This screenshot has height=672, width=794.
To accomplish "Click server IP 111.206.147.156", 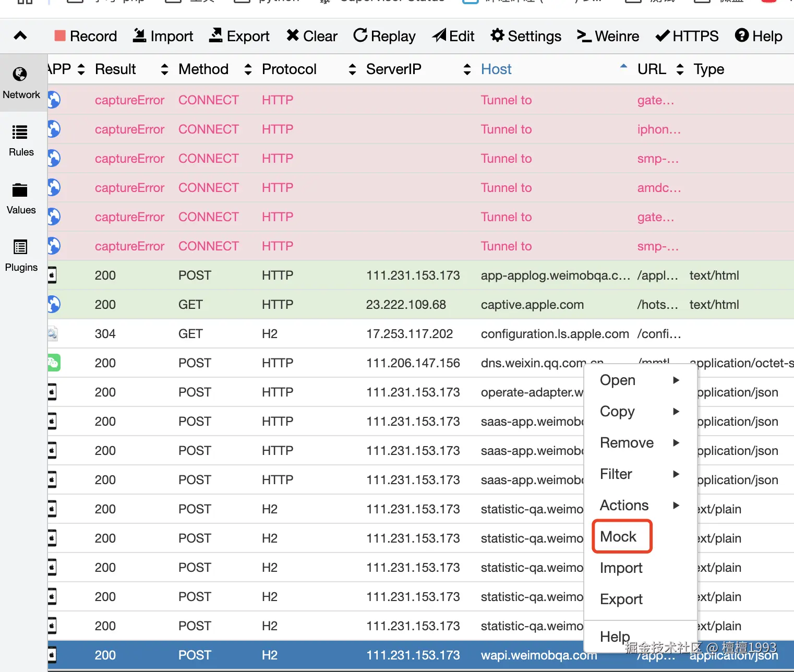I will (413, 363).
